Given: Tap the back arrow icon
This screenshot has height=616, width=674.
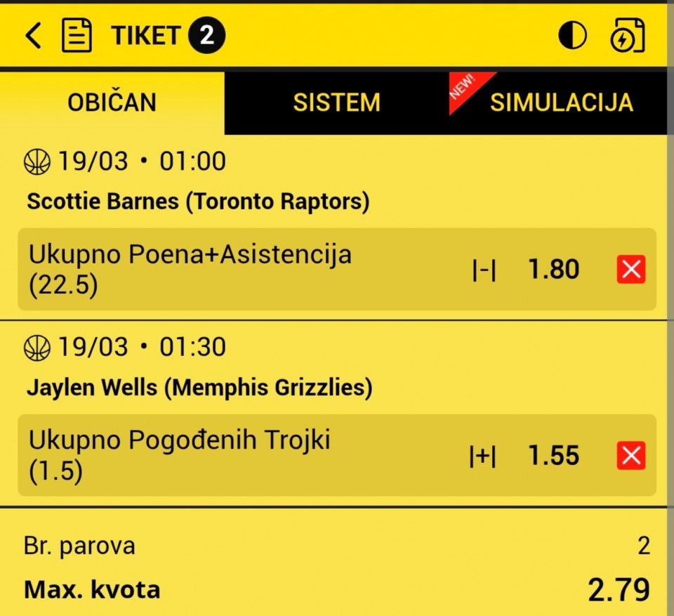Looking at the screenshot, I should click(x=33, y=35).
